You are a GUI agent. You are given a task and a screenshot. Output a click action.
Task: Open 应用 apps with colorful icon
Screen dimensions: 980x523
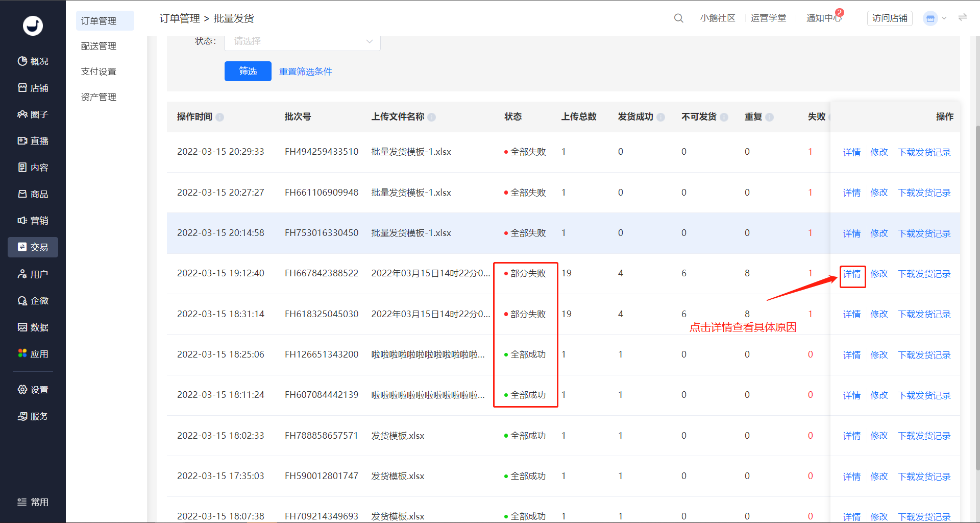click(x=33, y=354)
